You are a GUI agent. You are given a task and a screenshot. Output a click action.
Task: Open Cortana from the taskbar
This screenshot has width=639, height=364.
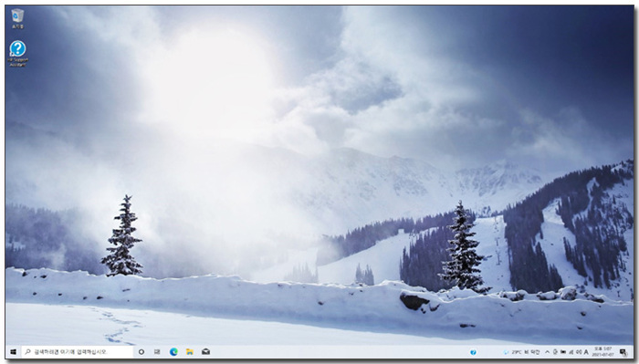tap(141, 352)
